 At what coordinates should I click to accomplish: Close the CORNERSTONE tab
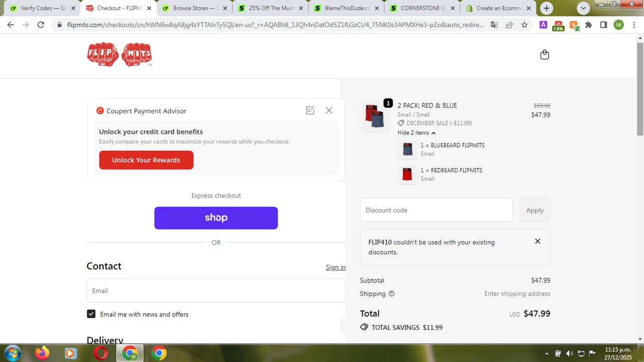[453, 8]
